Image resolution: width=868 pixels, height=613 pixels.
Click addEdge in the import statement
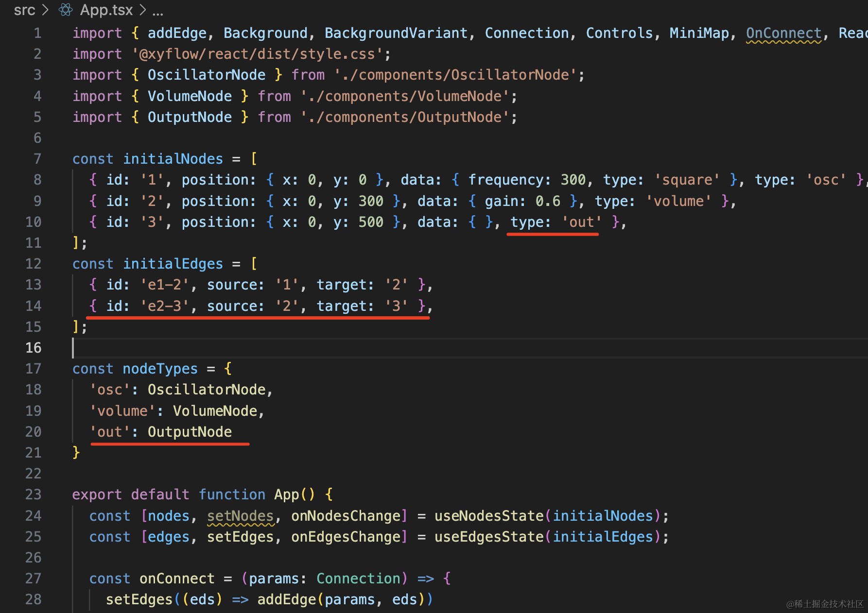pyautogui.click(x=177, y=33)
